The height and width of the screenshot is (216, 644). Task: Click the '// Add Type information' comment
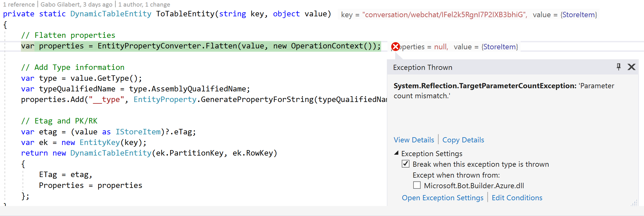(x=73, y=67)
